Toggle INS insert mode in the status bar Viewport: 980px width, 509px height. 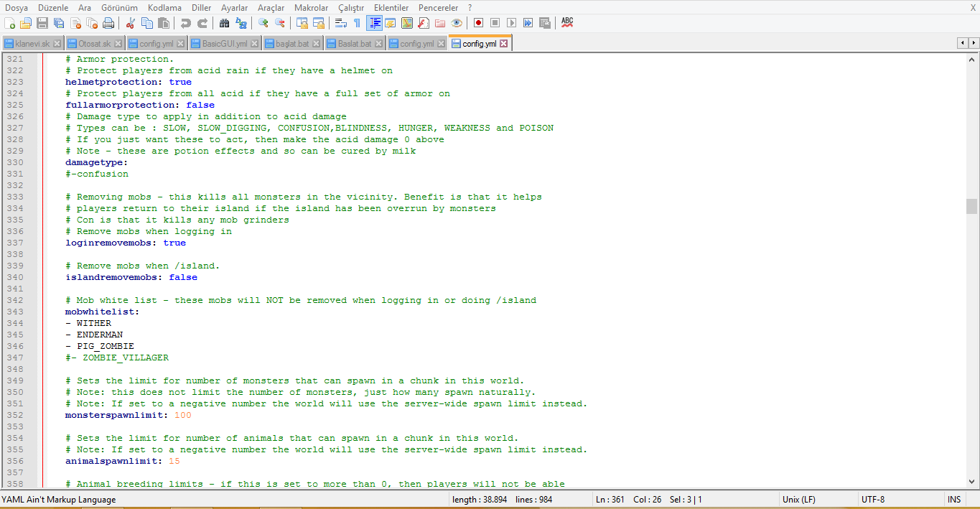954,500
